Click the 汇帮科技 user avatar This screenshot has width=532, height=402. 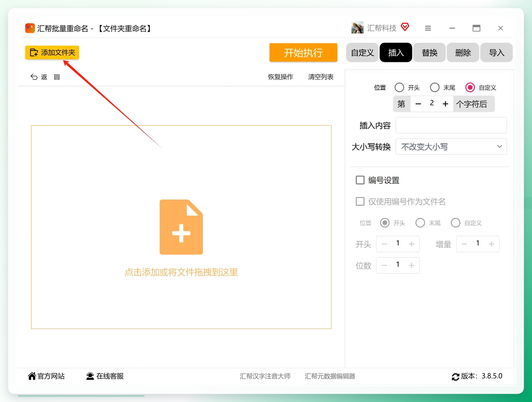357,28
